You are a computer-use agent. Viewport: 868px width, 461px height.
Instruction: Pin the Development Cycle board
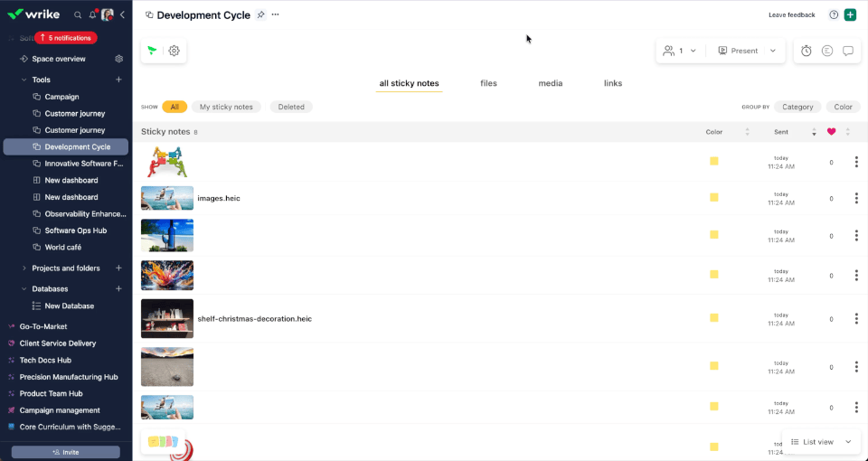coord(260,15)
